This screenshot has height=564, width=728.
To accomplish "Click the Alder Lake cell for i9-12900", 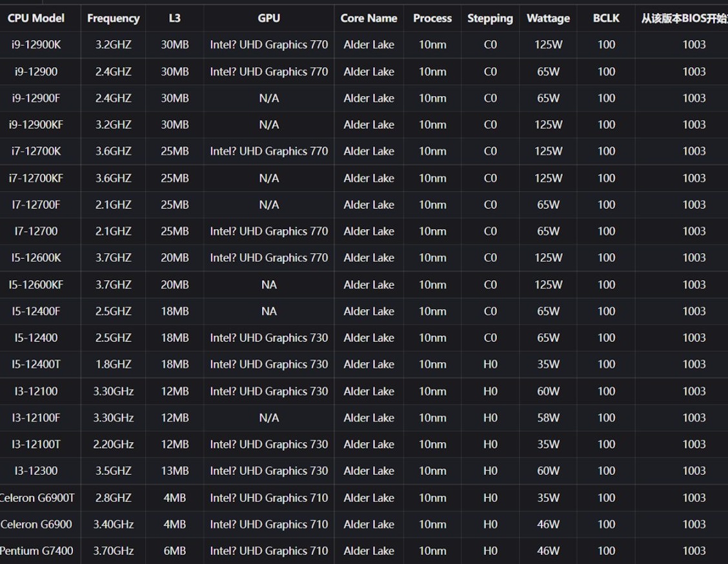I will 369,72.
